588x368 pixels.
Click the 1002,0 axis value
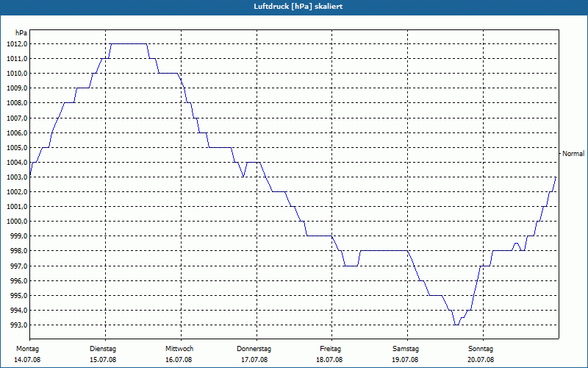(17, 192)
